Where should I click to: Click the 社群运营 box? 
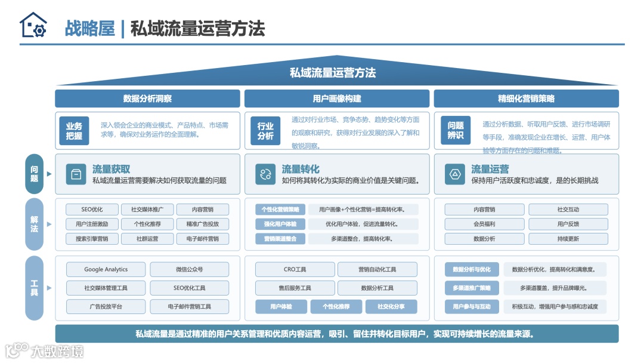(147, 239)
